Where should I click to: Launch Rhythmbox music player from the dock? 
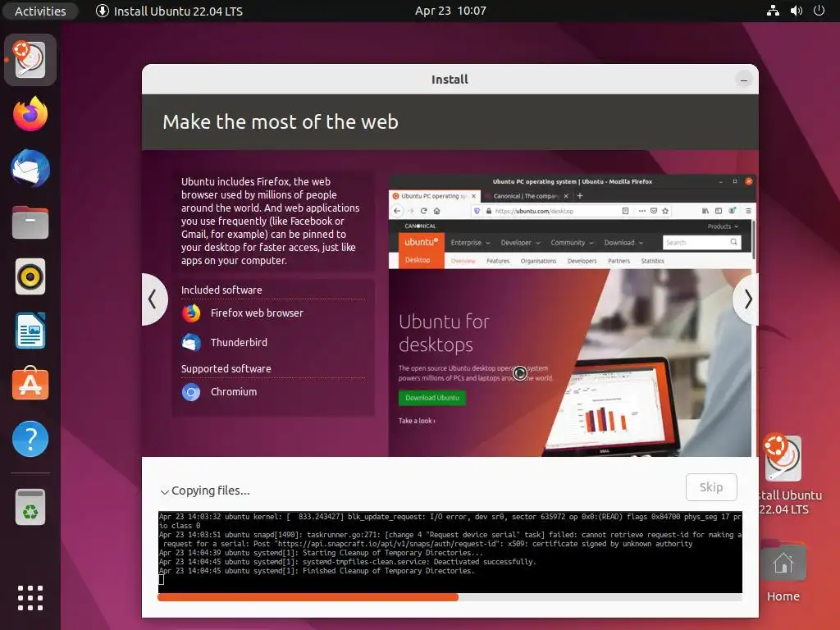click(30, 276)
